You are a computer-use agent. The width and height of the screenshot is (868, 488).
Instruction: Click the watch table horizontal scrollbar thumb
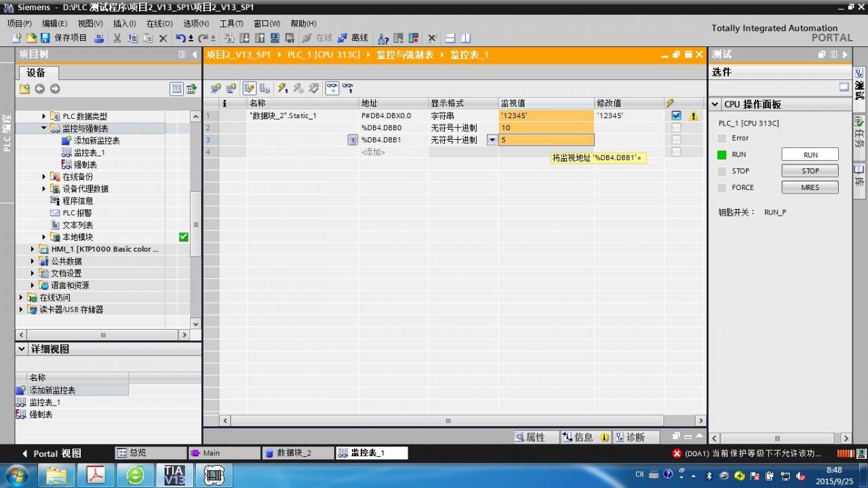[x=448, y=421]
